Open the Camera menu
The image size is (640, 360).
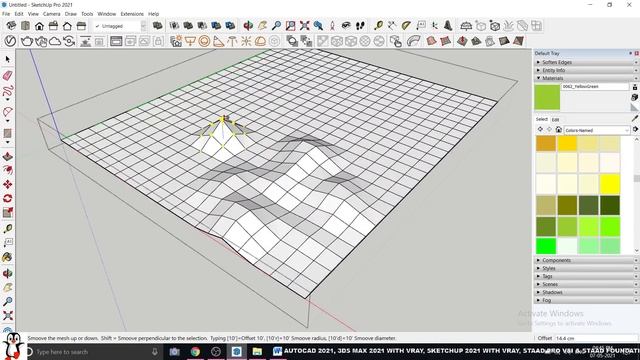pos(51,14)
